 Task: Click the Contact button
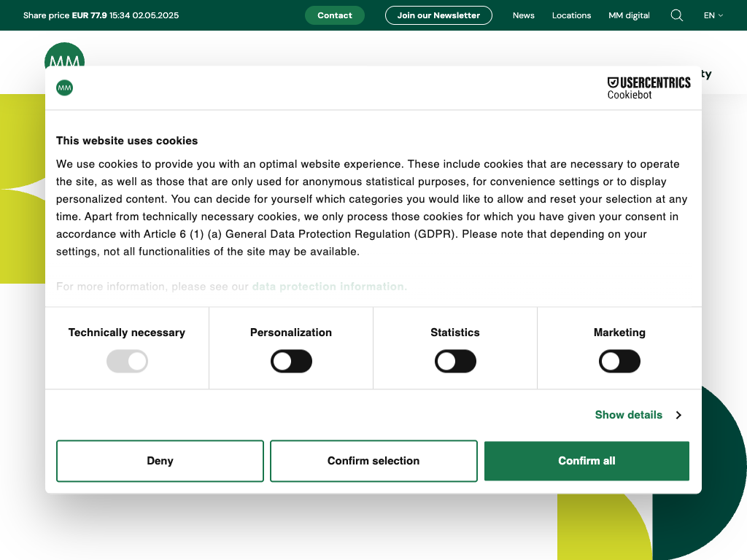335,15
